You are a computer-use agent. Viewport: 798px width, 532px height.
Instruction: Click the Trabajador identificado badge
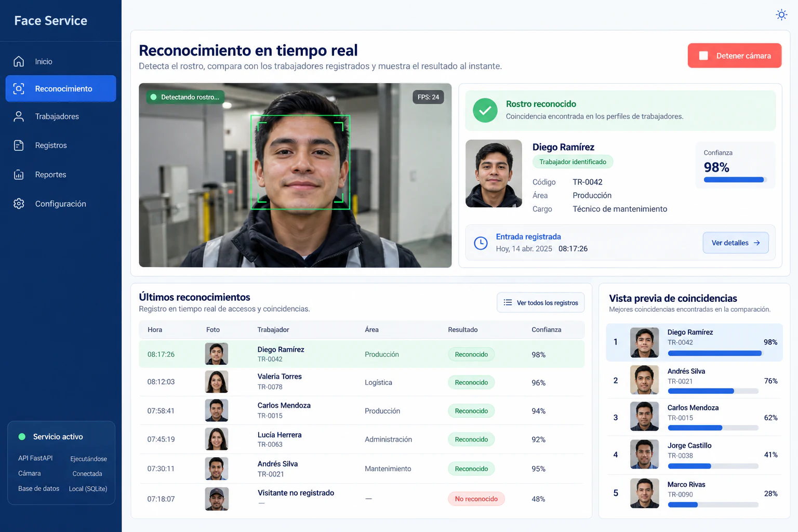click(x=573, y=162)
